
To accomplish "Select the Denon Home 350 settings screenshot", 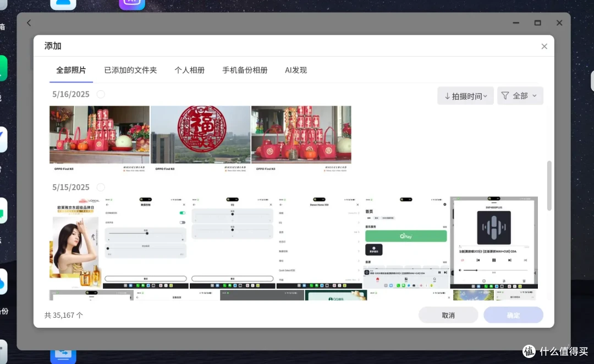I will [x=320, y=242].
